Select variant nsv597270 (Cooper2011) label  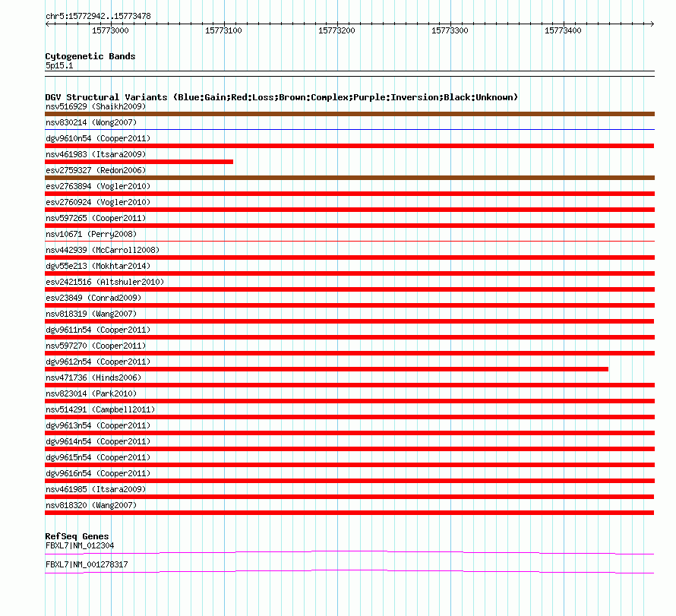(96, 346)
